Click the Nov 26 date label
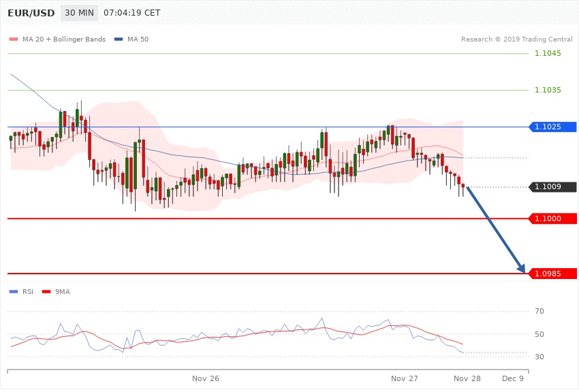The height and width of the screenshot is (392, 579). coord(206,378)
